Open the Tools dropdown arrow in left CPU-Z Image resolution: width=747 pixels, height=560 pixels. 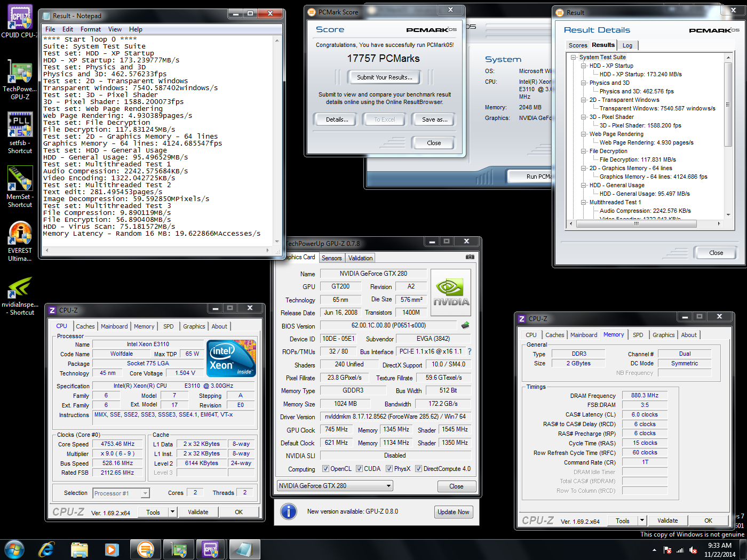pos(172,512)
